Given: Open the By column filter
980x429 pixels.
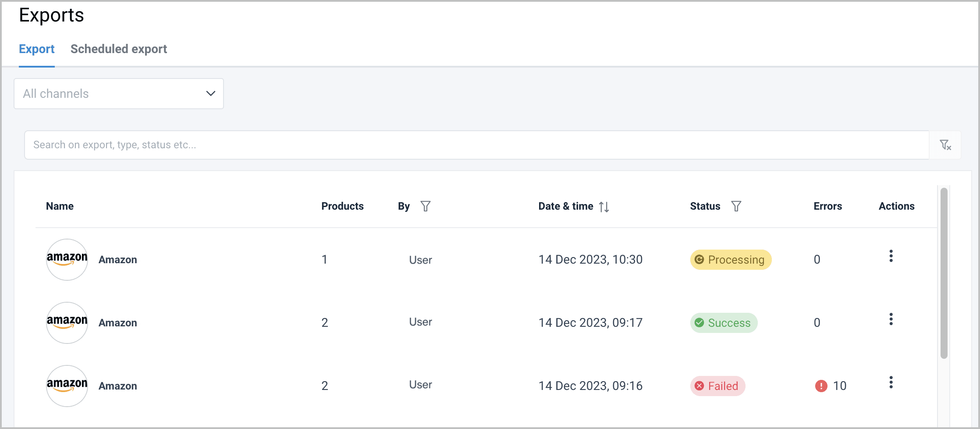Looking at the screenshot, I should (425, 206).
